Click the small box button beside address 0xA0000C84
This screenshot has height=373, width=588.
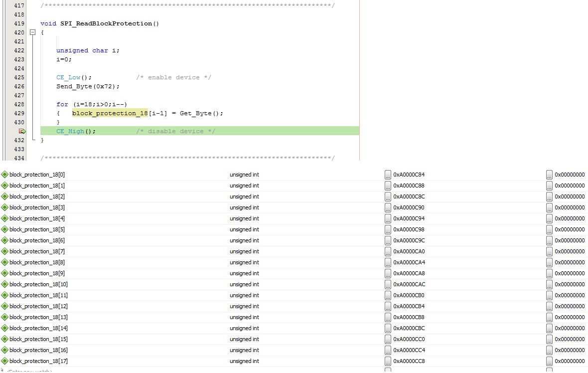point(388,175)
